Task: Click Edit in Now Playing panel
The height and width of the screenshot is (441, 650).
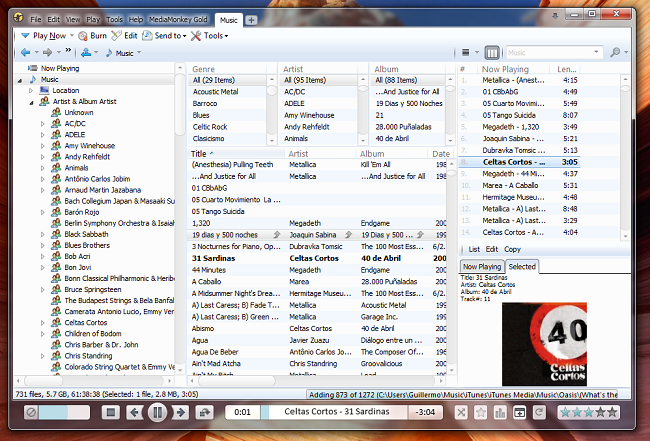Action: click(x=492, y=249)
